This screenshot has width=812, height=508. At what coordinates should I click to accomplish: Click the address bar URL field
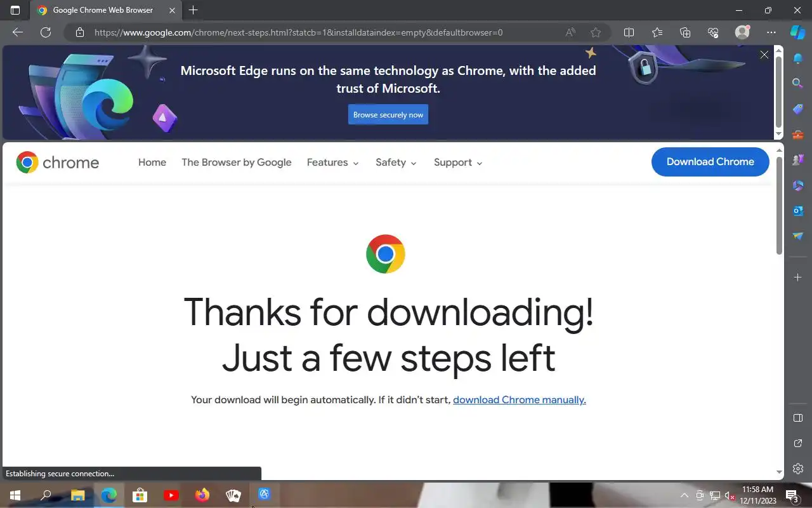coord(298,32)
